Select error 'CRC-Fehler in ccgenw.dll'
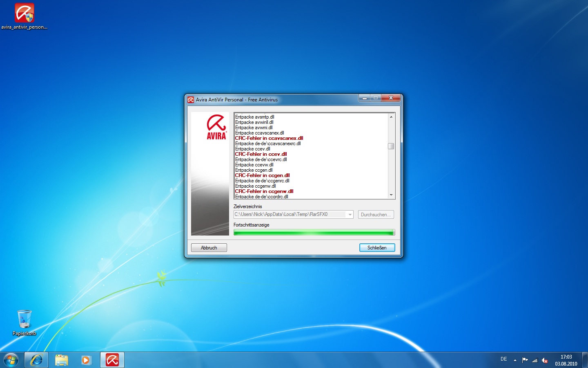588x368 pixels. pyautogui.click(x=264, y=191)
